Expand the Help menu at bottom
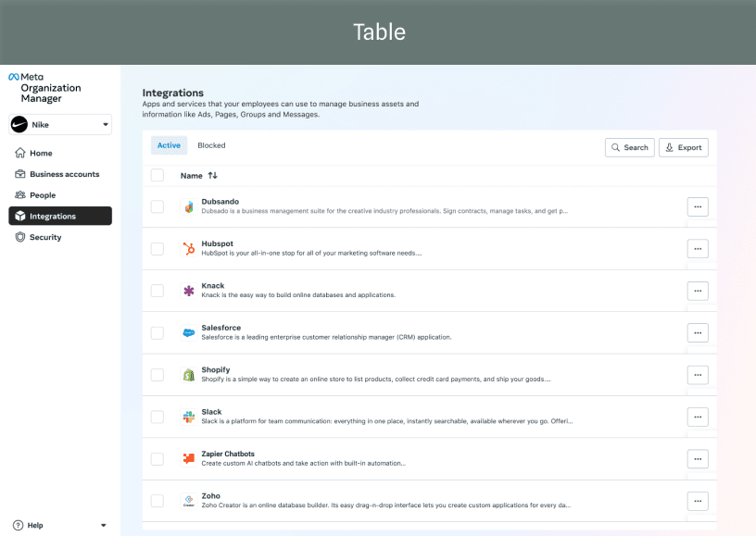Viewport: 756px width, 536px height. coord(102,525)
